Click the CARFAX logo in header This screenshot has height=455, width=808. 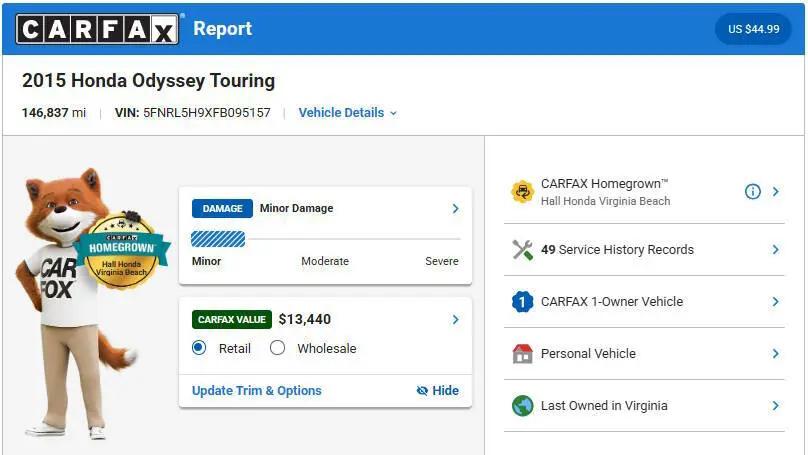coord(97,29)
